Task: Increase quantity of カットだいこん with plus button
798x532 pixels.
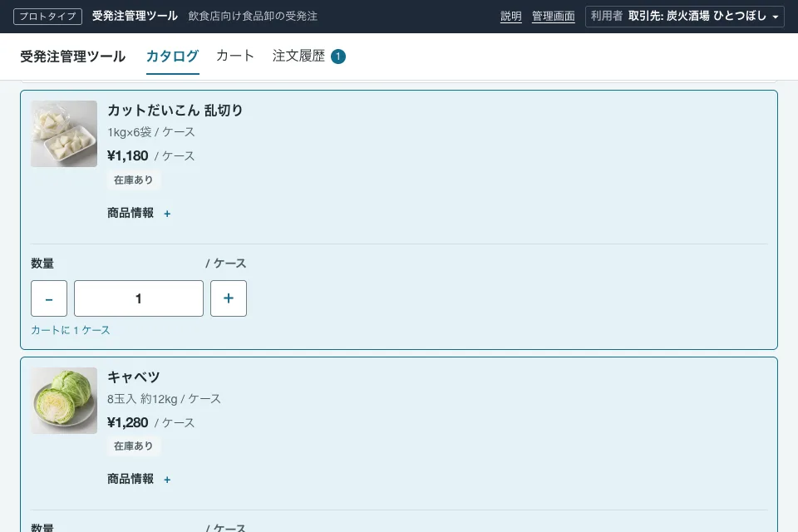Action: [229, 298]
